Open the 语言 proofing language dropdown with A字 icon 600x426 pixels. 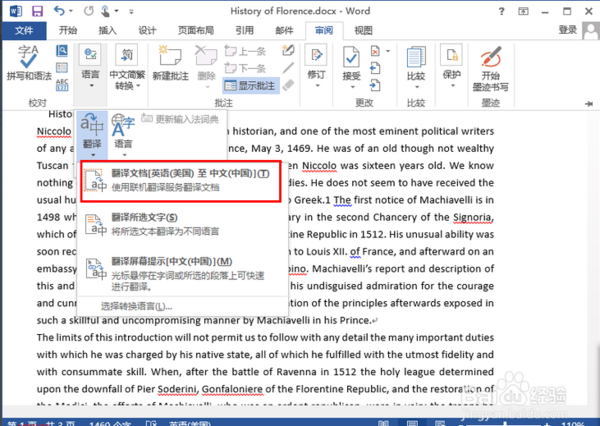[123, 135]
